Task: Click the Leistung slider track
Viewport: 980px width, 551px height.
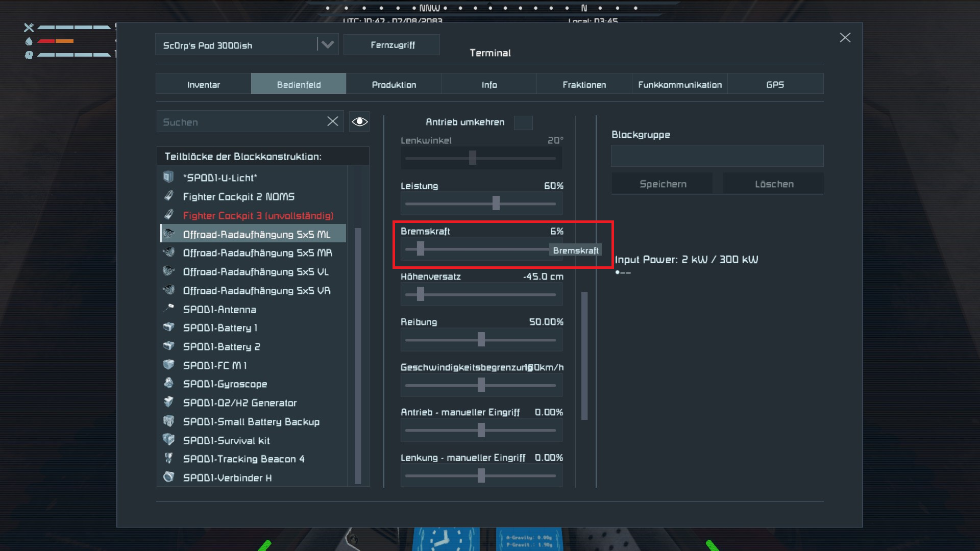Action: tap(480, 204)
